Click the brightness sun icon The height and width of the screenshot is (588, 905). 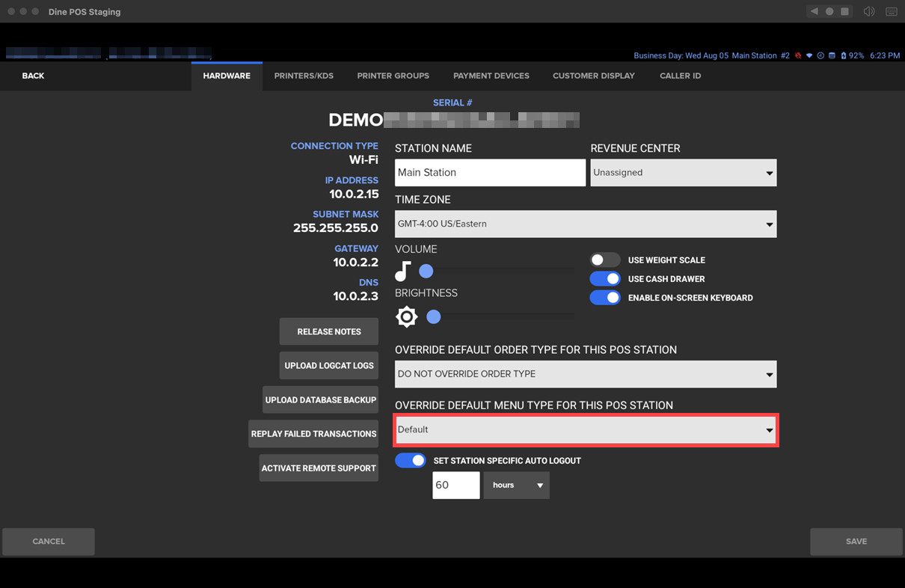[406, 316]
